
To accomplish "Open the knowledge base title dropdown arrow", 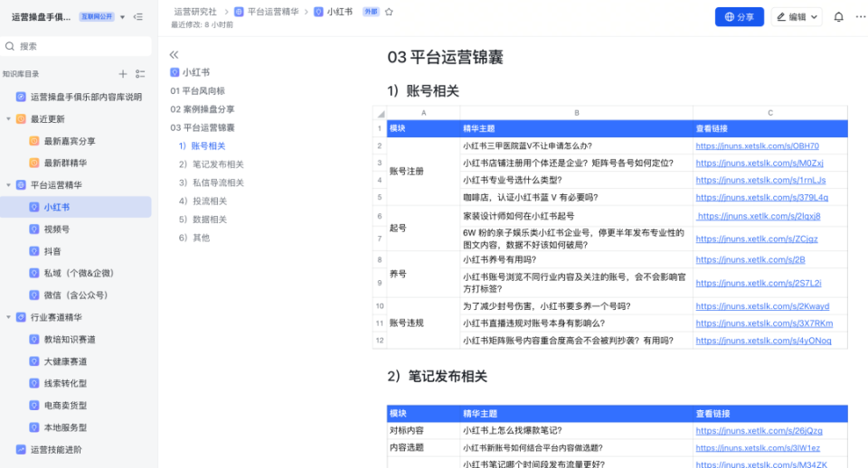I will [x=122, y=17].
